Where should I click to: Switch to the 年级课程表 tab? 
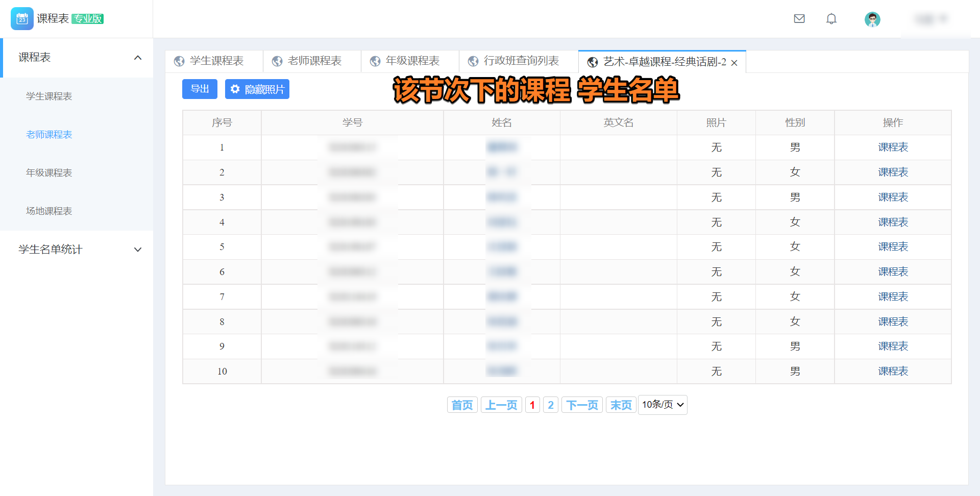tap(412, 61)
